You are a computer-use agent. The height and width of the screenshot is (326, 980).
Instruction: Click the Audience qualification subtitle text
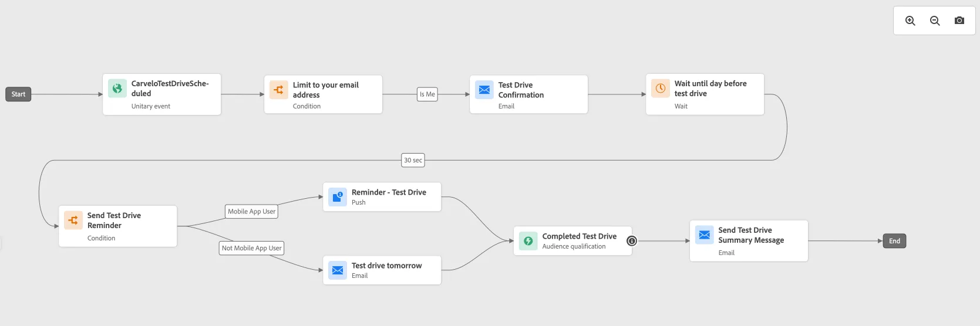[574, 246]
